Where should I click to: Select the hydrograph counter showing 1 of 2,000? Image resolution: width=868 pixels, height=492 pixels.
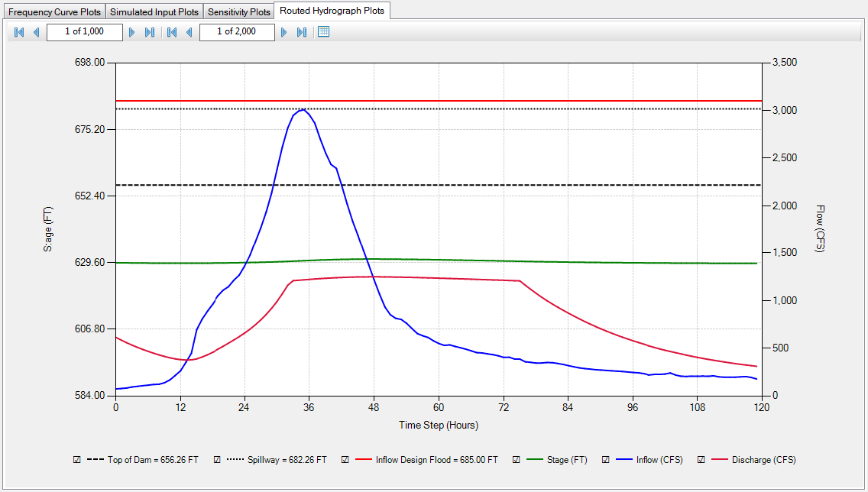point(237,32)
